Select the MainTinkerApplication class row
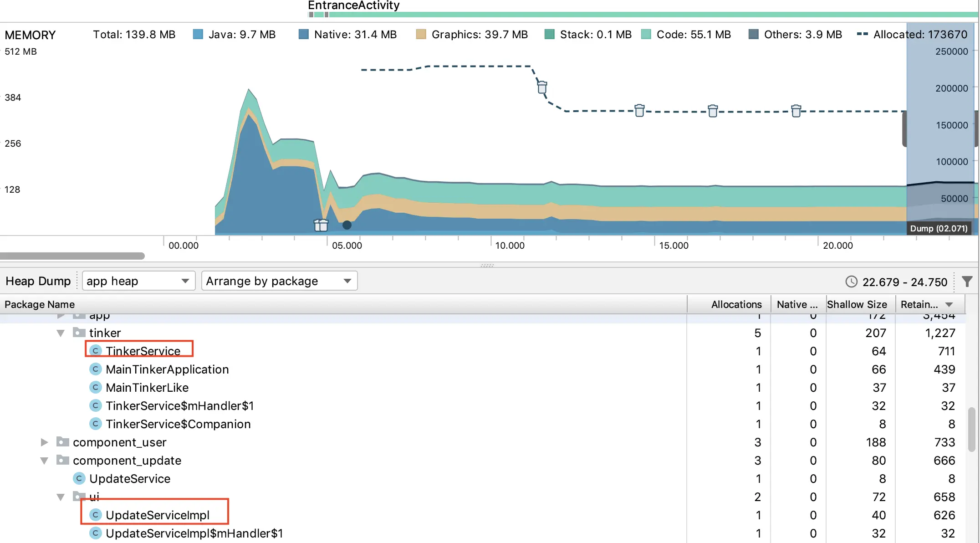 tap(167, 369)
